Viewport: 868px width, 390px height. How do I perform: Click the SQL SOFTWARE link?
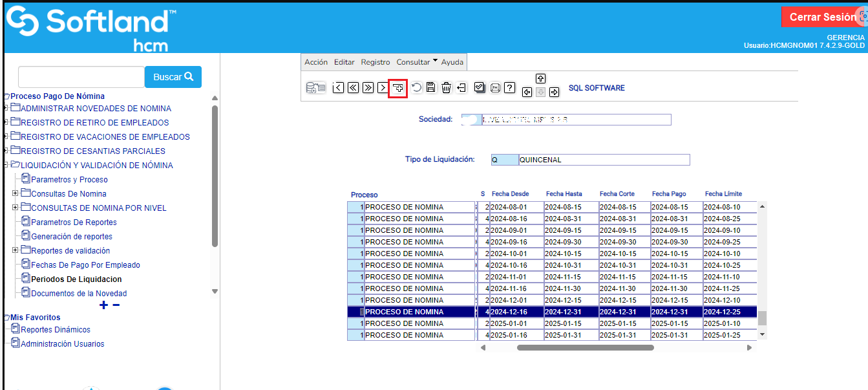[597, 88]
